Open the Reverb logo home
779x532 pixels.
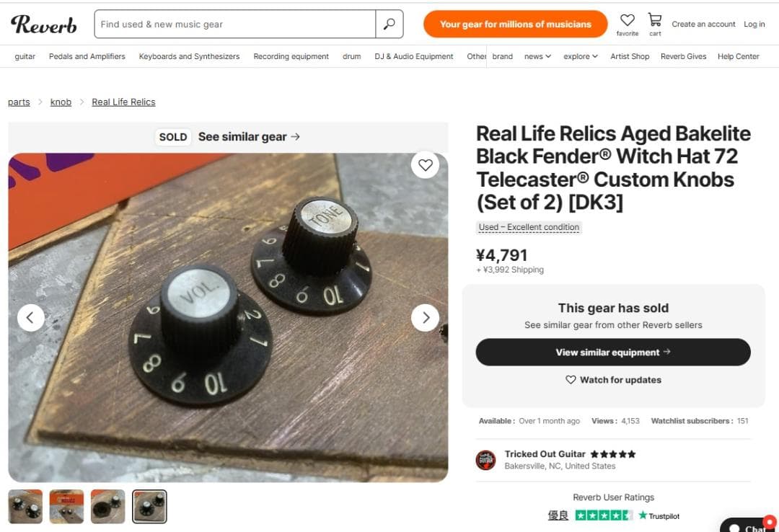(x=44, y=25)
